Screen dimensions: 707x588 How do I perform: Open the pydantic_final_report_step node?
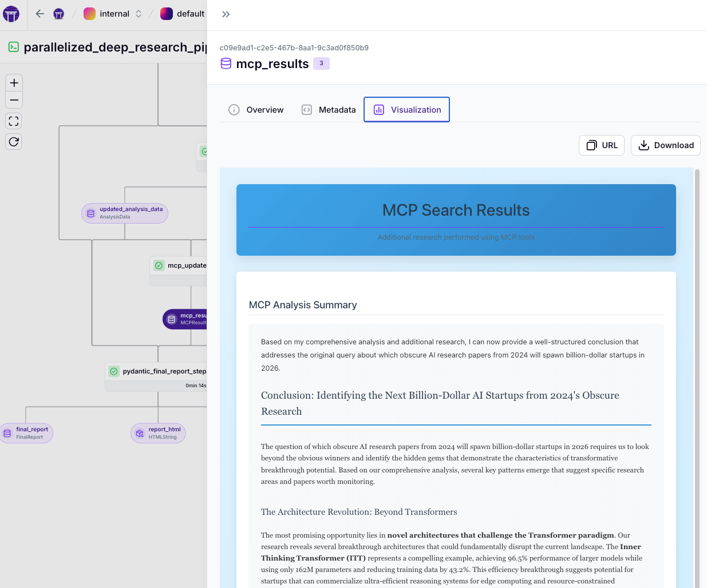coord(157,372)
